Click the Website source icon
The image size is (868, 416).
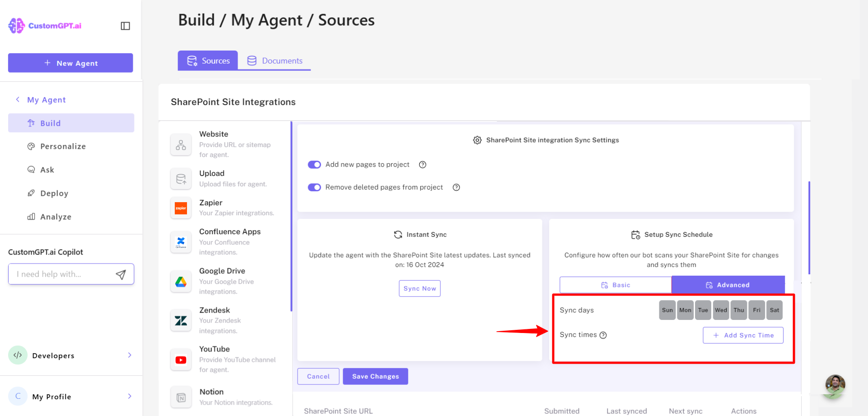pos(181,145)
